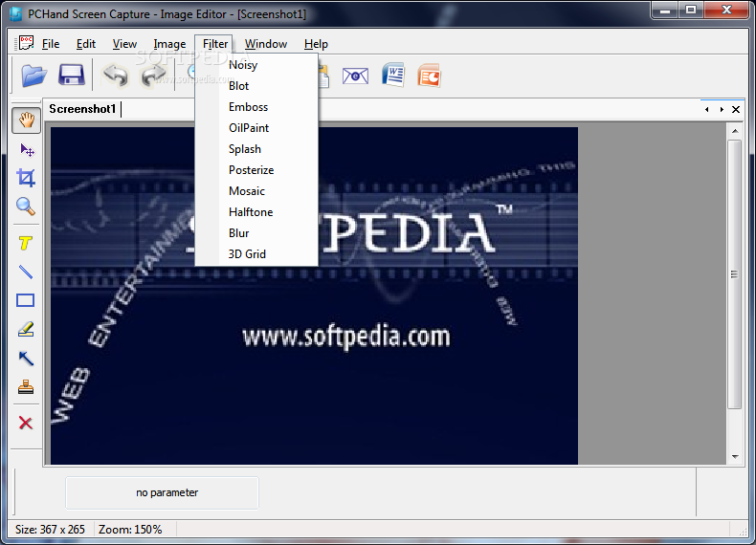The image size is (756, 545).
Task: Apply the Emboss filter
Action: pos(256,107)
